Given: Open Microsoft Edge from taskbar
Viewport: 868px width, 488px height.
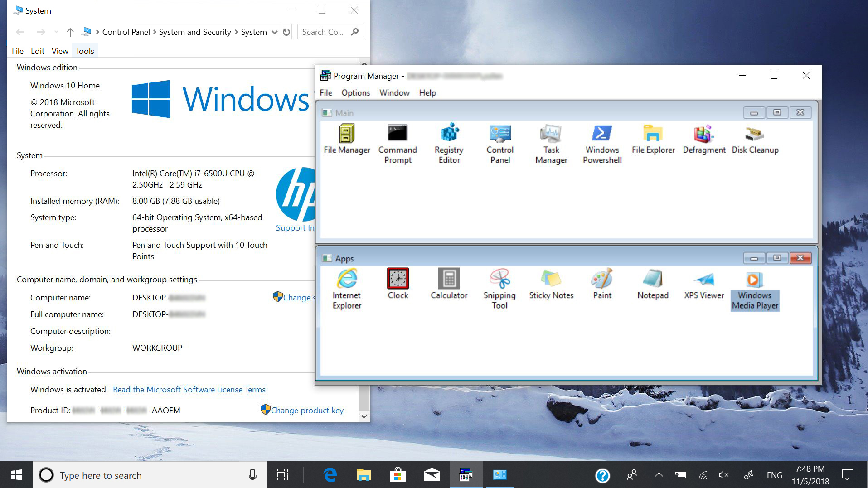Looking at the screenshot, I should (x=330, y=475).
